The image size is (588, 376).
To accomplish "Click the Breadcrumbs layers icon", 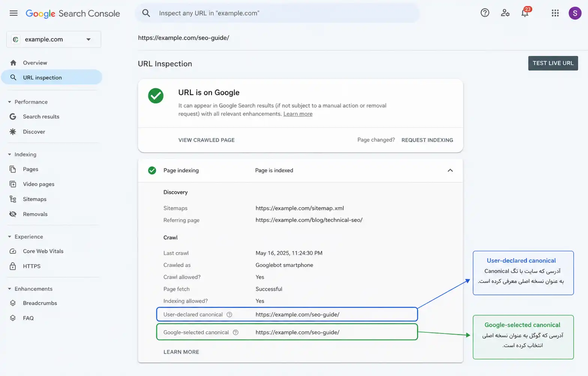I will [13, 303].
